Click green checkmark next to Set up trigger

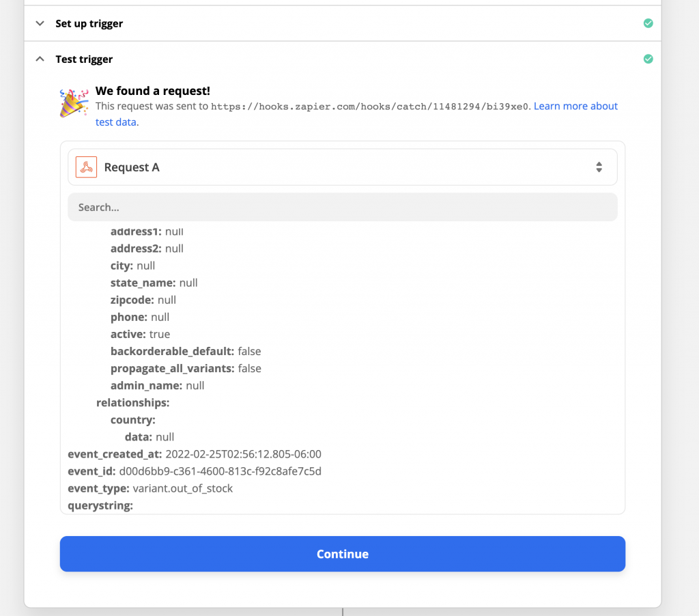point(648,23)
